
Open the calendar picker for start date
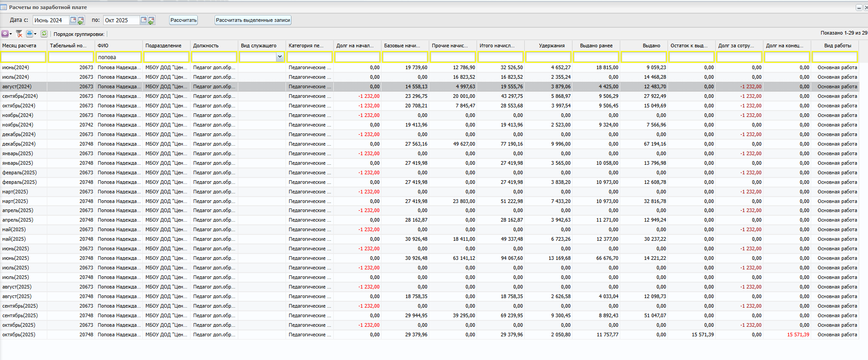pyautogui.click(x=73, y=20)
